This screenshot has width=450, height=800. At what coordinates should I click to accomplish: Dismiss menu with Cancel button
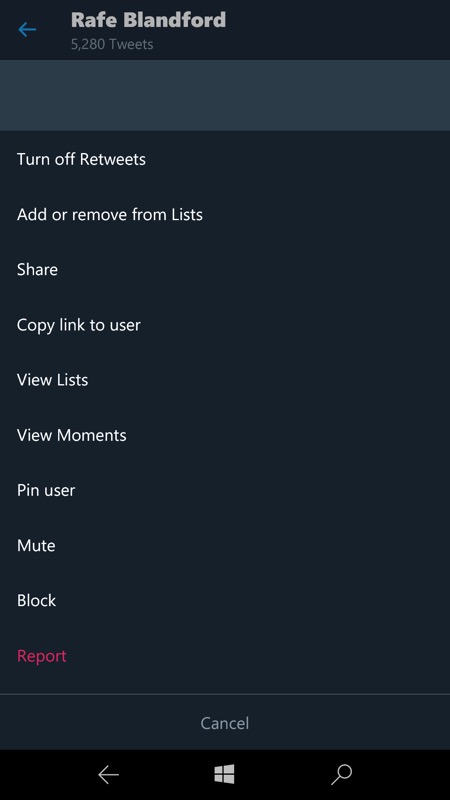(x=225, y=722)
